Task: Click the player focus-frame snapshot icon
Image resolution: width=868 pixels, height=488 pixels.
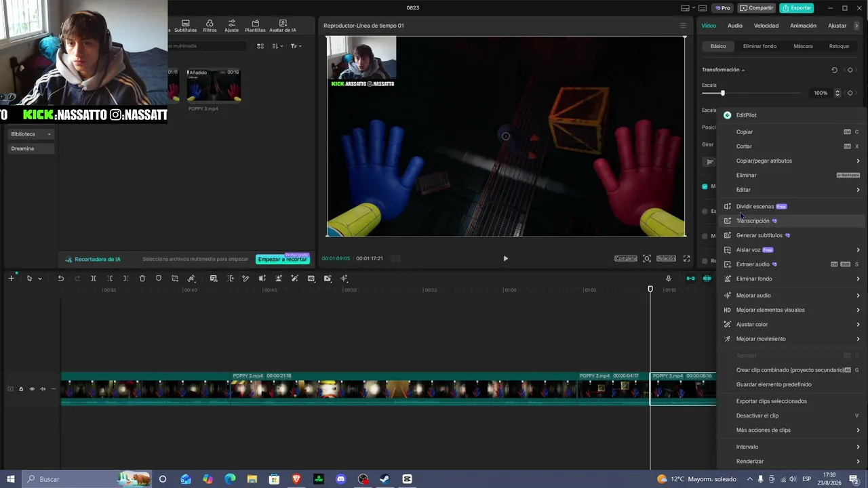Action: coord(647,258)
